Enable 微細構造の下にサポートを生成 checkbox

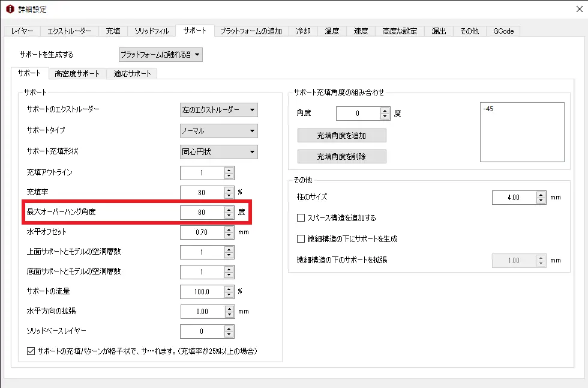click(301, 238)
